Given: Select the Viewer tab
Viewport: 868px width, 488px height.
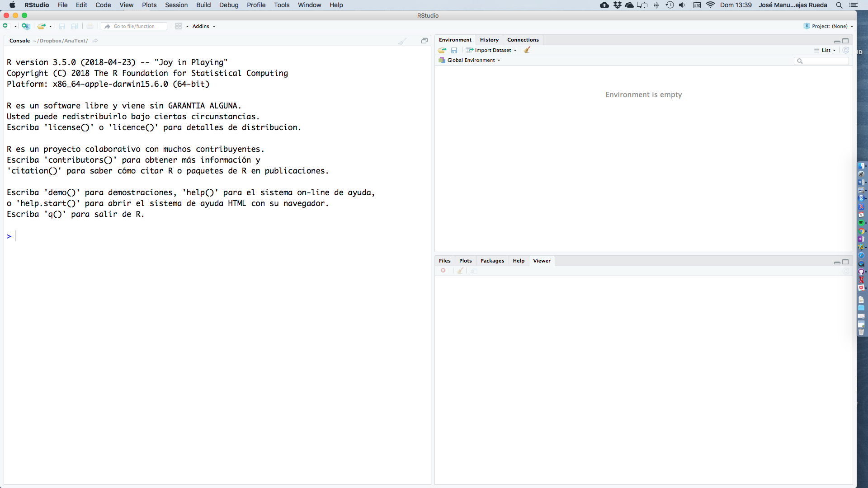Looking at the screenshot, I should (542, 261).
